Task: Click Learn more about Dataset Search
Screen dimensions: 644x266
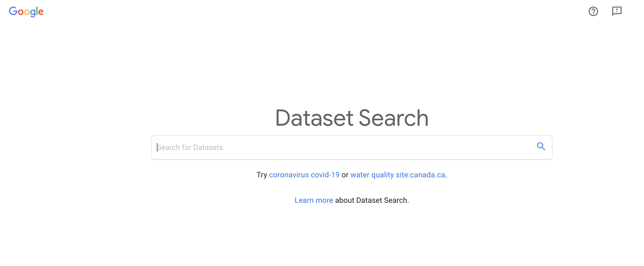Action: [314, 200]
